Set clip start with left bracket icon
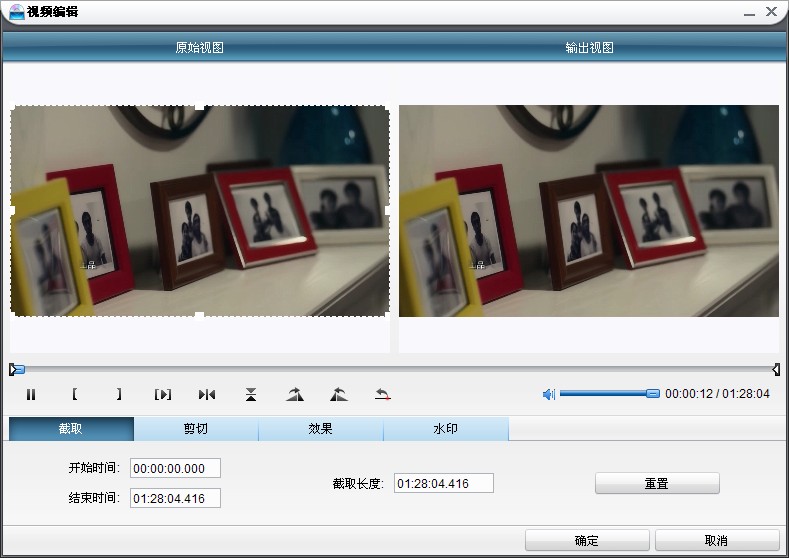Image resolution: width=789 pixels, height=558 pixels. coord(75,395)
